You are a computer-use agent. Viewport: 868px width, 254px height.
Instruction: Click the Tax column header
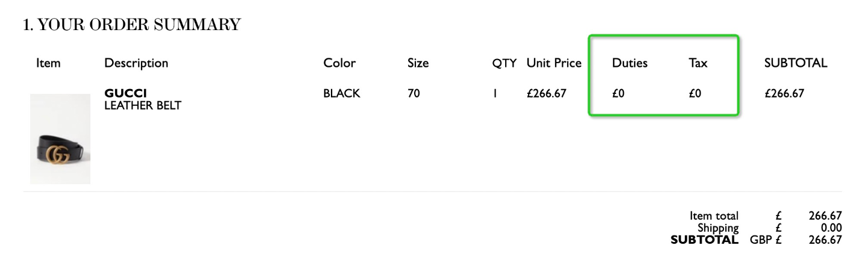[698, 63]
